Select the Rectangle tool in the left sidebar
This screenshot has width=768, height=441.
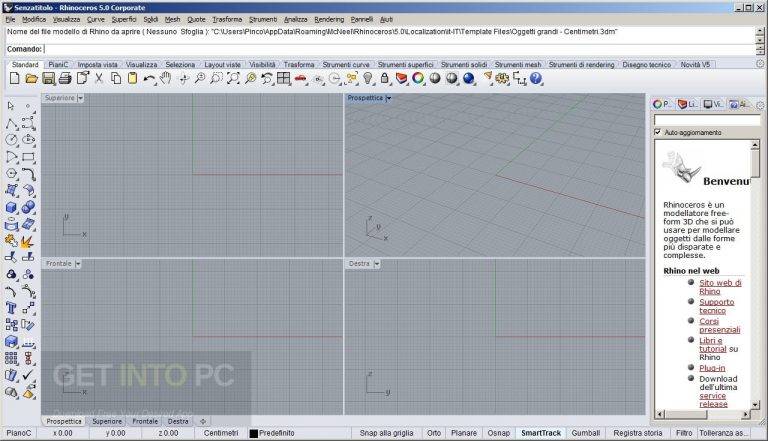tap(28, 157)
